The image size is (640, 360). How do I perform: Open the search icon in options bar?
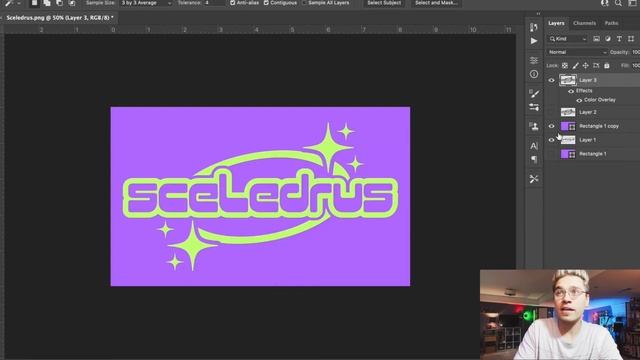[618, 3]
